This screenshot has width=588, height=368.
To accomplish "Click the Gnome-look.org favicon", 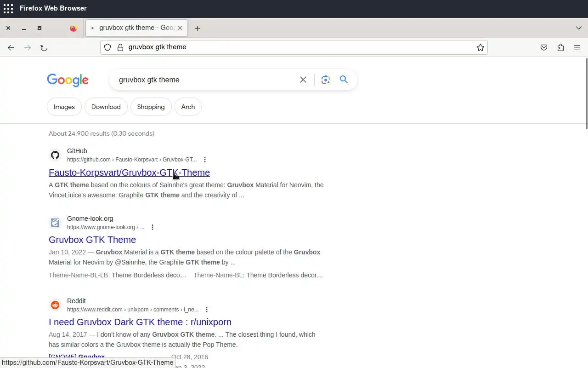I will pyautogui.click(x=55, y=223).
